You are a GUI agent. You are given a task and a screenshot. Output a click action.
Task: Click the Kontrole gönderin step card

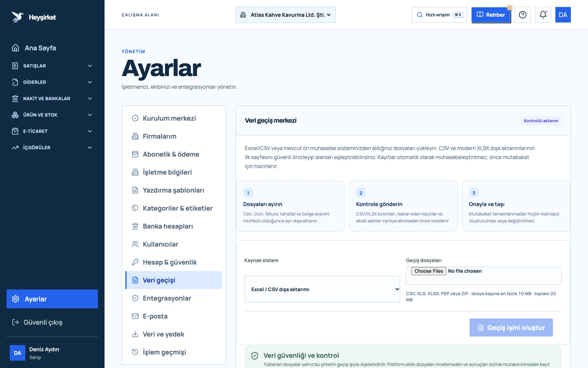(x=403, y=206)
